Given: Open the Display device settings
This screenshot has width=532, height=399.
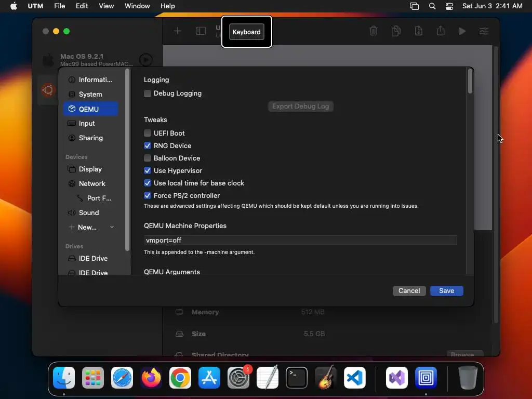Looking at the screenshot, I should point(90,169).
